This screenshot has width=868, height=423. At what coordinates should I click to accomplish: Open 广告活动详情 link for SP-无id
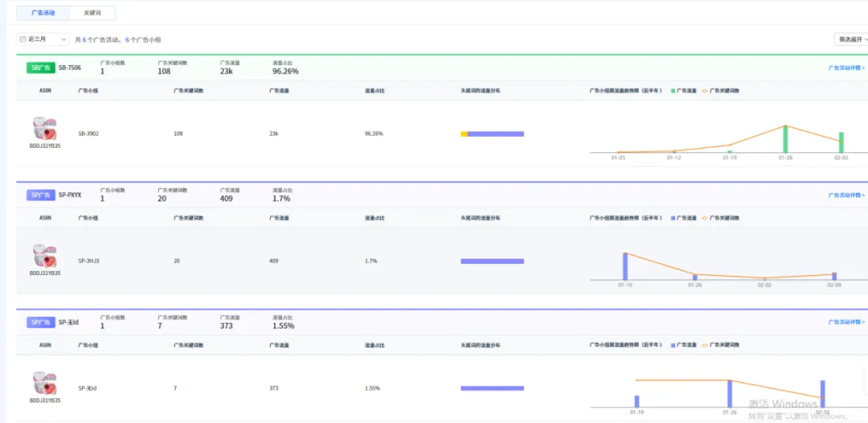[x=846, y=322]
